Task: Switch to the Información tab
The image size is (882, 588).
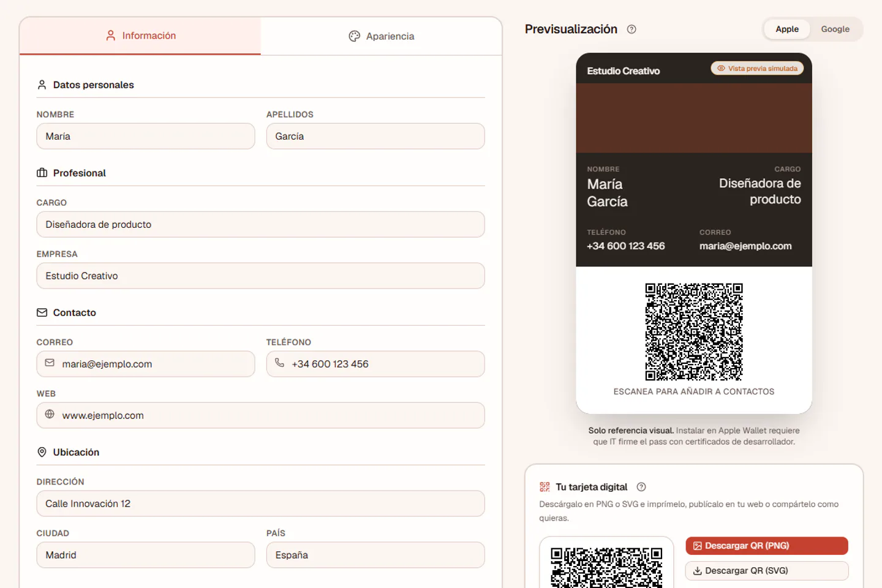Action: pyautogui.click(x=140, y=36)
